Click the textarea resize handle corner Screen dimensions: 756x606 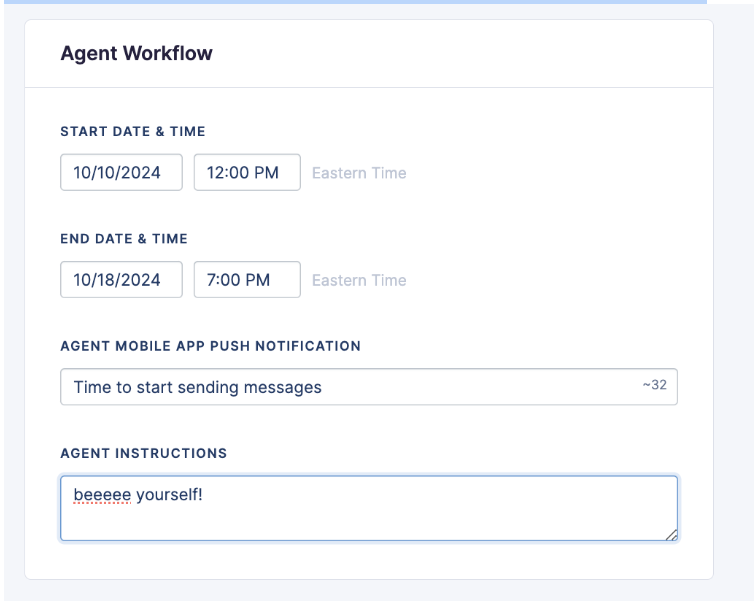coord(671,535)
